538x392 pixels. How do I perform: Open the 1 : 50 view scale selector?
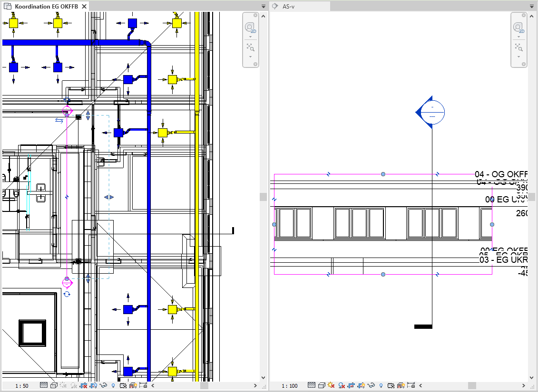22,386
